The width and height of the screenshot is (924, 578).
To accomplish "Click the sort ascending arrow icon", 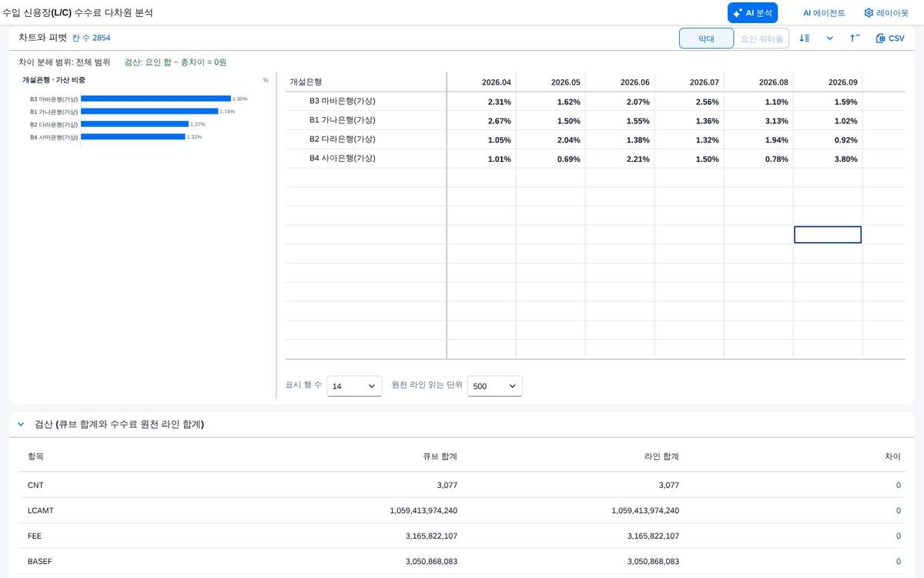I will 855,39.
